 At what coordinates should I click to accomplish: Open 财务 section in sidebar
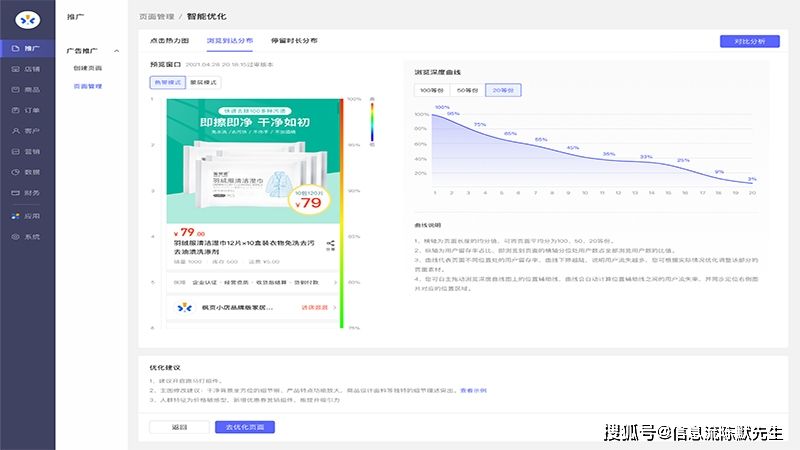[x=28, y=193]
